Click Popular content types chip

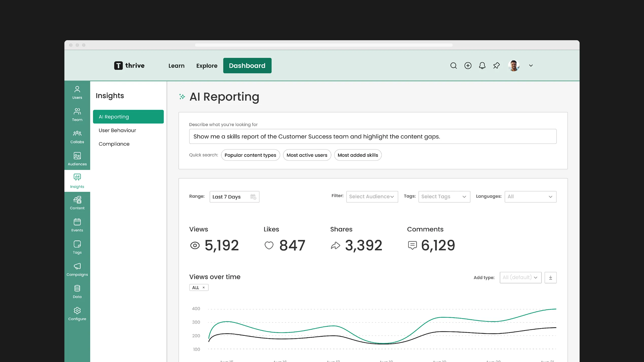(250, 155)
